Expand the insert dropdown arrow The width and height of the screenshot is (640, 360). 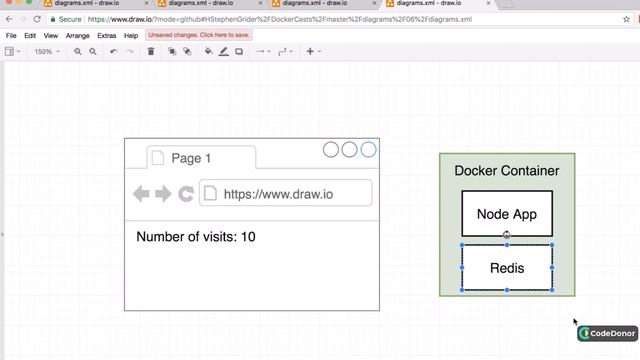coord(320,51)
